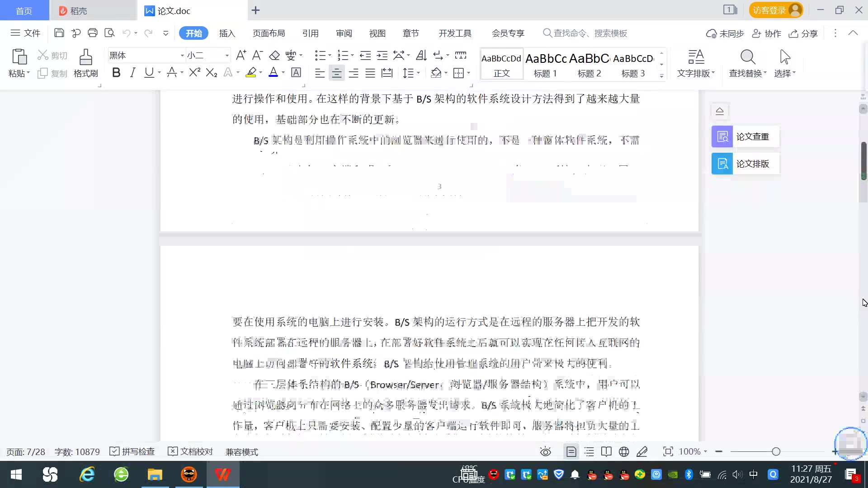Screen dimensions: 868x488
Task: Toggle eye protection mode in status bar
Action: pos(546,451)
